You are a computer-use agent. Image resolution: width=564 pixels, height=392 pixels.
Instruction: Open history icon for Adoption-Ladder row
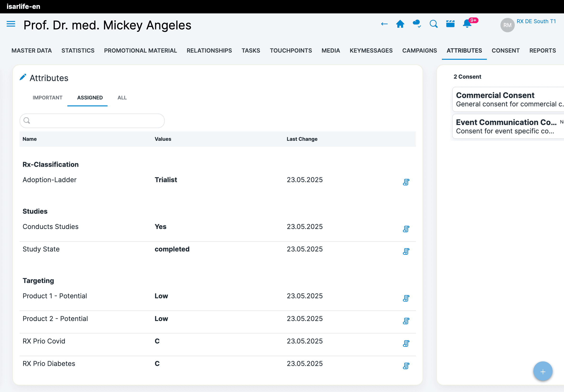click(406, 182)
